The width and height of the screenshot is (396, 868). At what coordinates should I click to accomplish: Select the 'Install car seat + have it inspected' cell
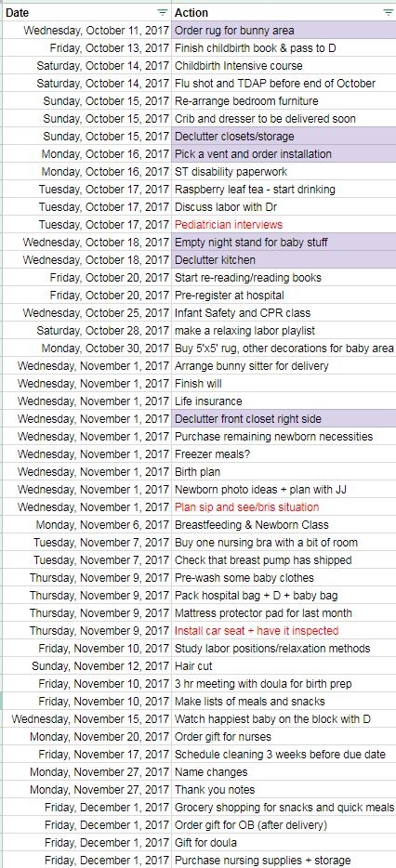[x=284, y=631]
